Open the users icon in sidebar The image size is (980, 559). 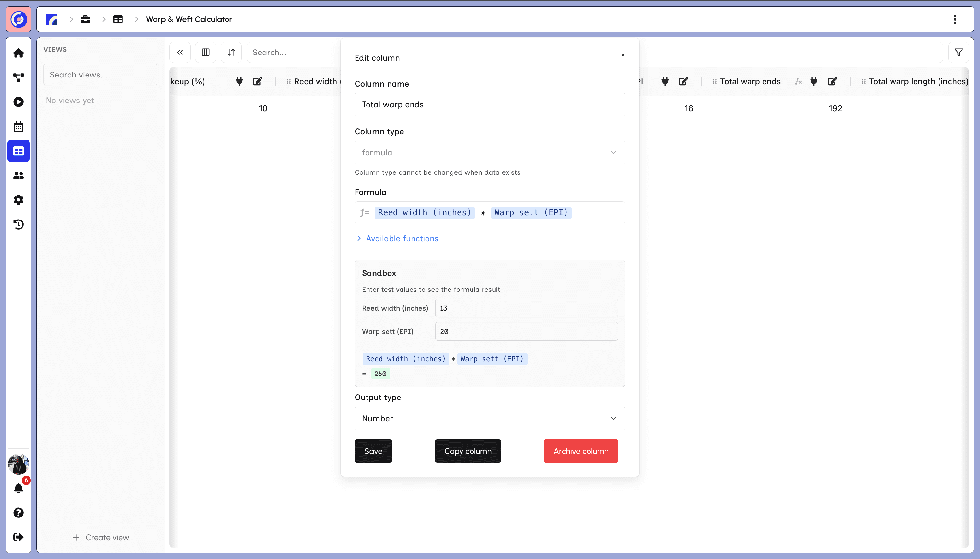[x=18, y=175]
